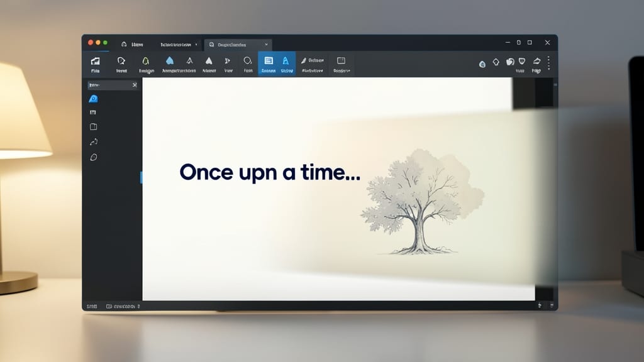Click the small grid icon in left sidebar
This screenshot has height=362, width=644.
(x=93, y=112)
